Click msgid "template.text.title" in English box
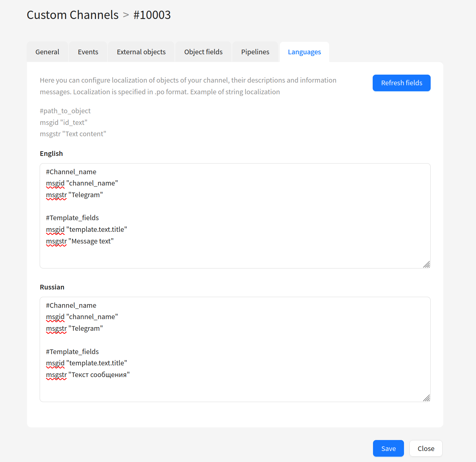 tap(87, 230)
